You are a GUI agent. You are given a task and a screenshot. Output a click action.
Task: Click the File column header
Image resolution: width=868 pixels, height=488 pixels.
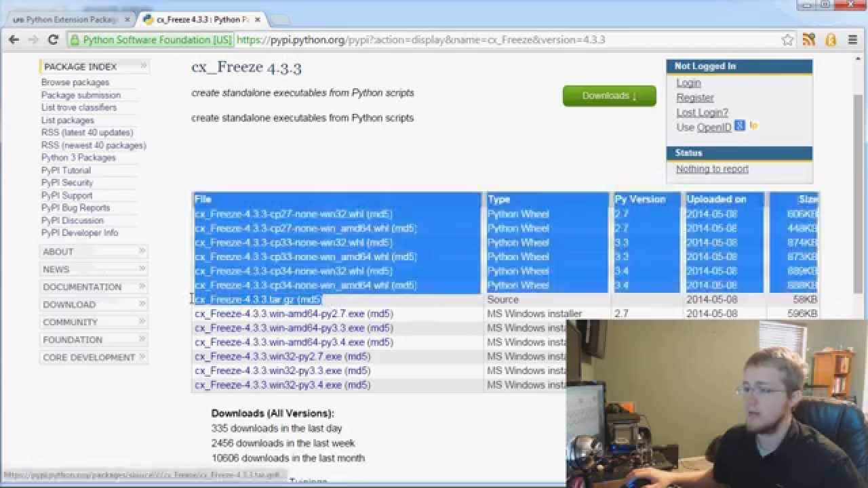click(x=203, y=199)
